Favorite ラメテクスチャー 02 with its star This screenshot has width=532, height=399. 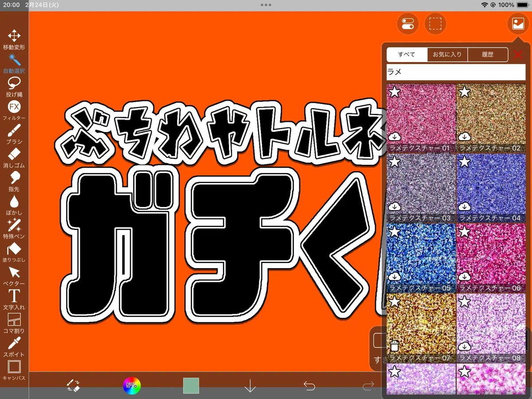[465, 92]
